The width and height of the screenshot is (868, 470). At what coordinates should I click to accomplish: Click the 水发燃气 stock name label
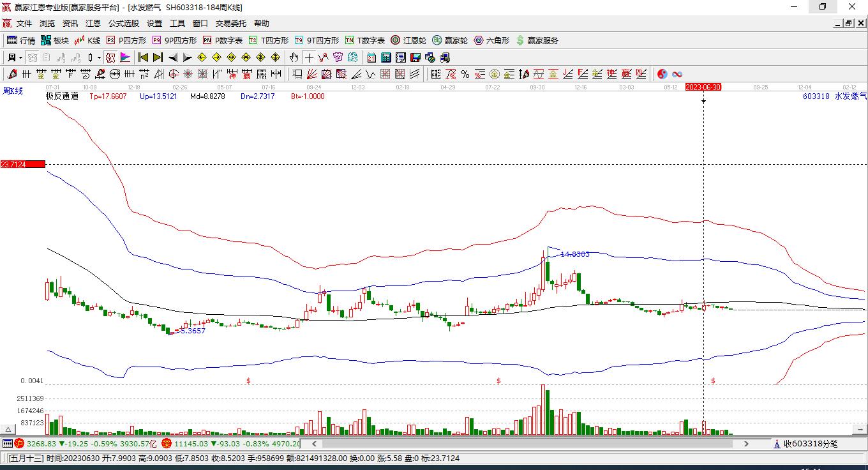851,96
